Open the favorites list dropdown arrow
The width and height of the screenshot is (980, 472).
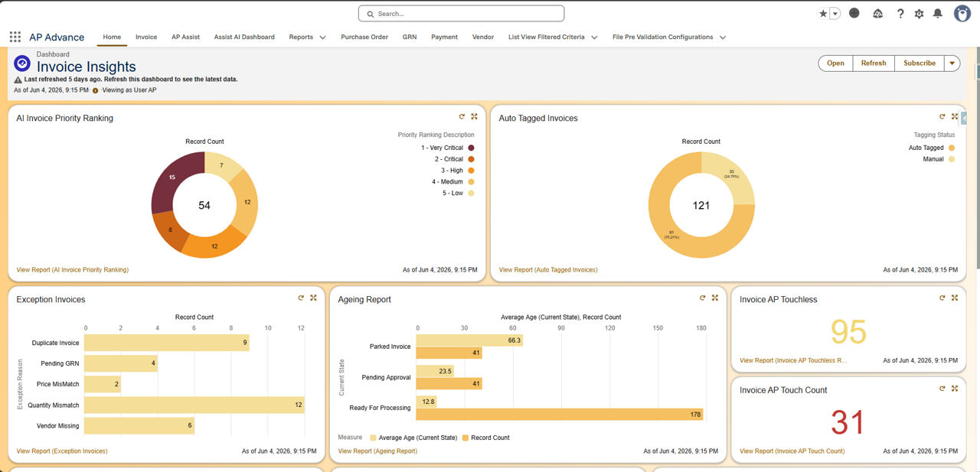835,14
